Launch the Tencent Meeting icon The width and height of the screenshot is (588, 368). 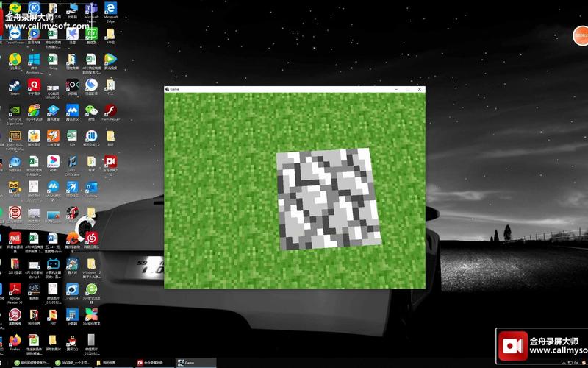(72, 110)
